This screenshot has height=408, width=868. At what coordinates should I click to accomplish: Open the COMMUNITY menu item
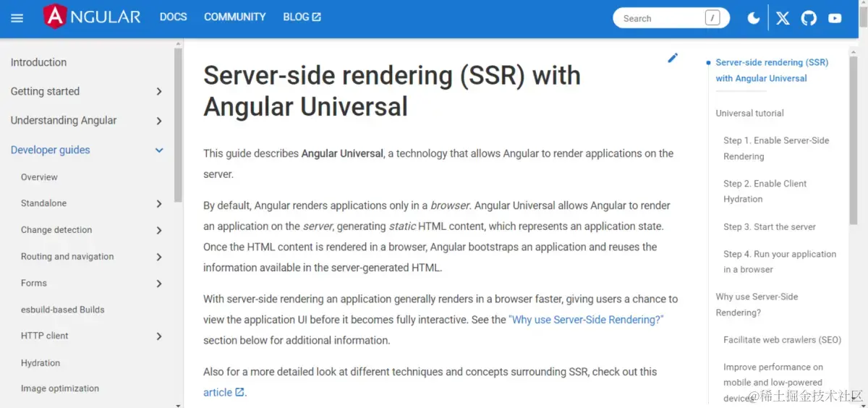point(235,17)
